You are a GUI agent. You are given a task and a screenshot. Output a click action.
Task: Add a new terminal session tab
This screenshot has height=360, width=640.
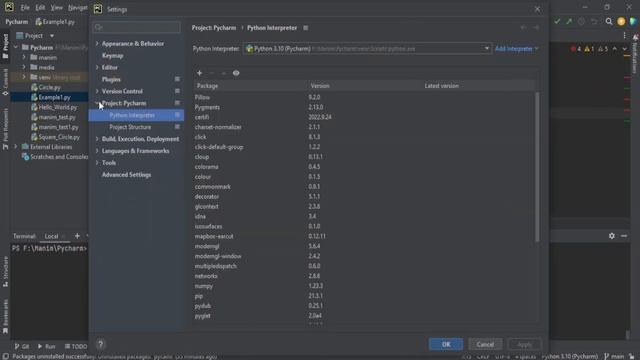77,236
